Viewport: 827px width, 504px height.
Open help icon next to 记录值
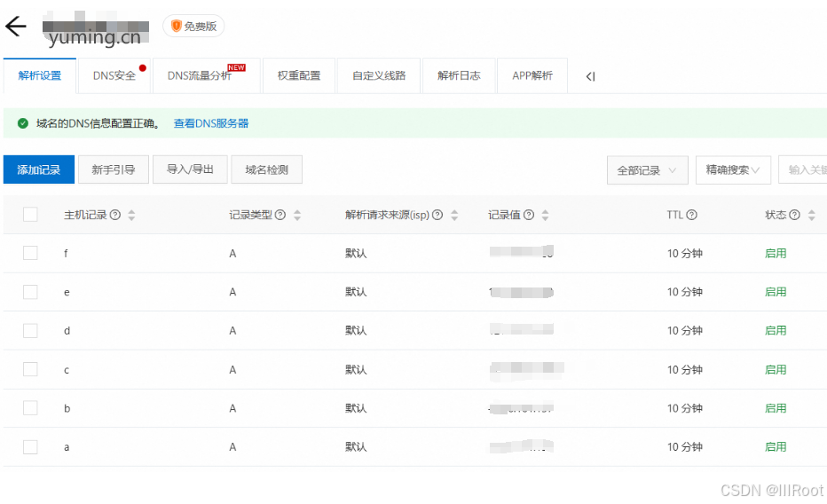529,215
